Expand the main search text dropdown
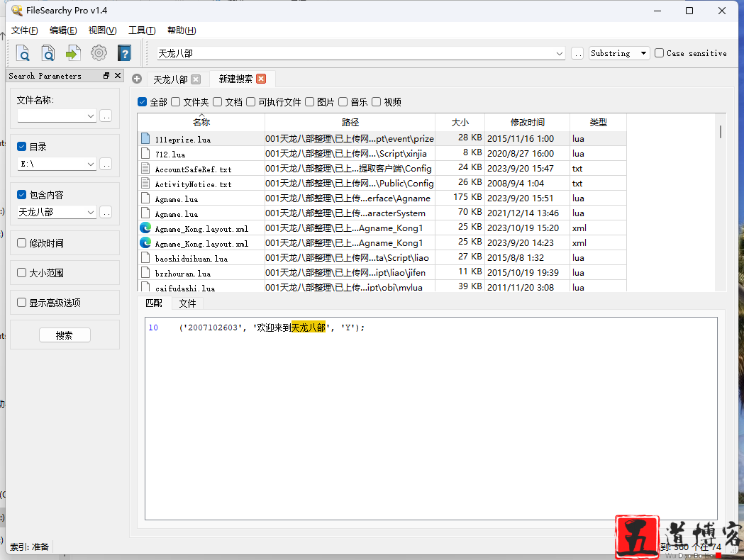This screenshot has height=560, width=744. pyautogui.click(x=560, y=54)
